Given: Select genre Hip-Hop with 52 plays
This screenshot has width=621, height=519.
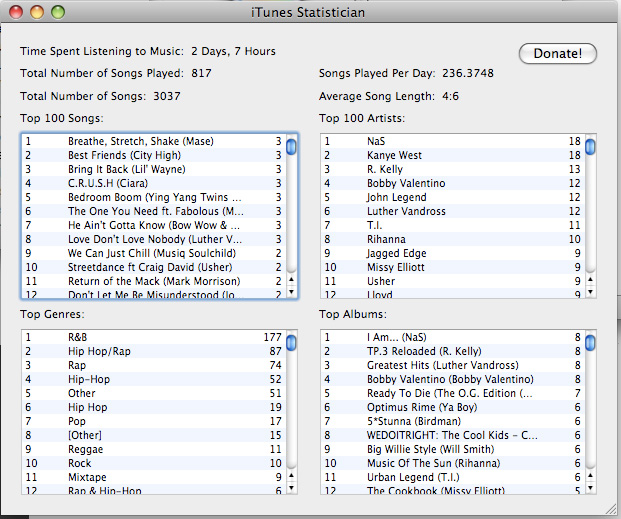Looking at the screenshot, I should (x=154, y=379).
